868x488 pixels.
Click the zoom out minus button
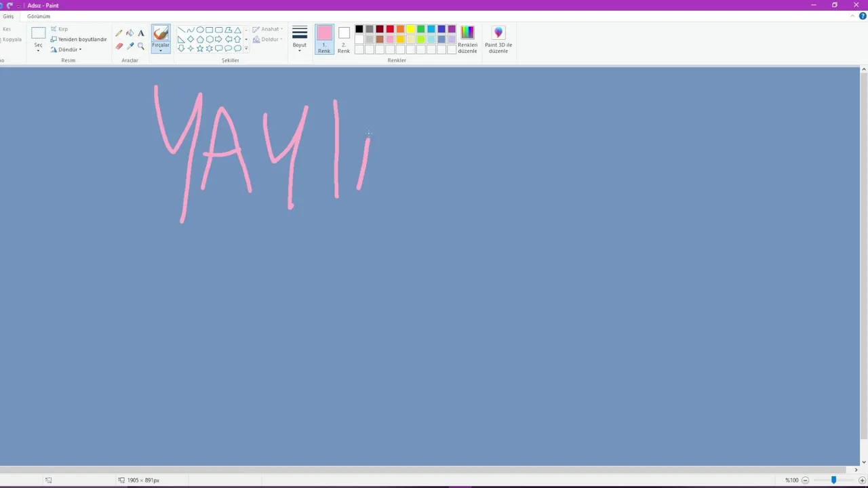tap(805, 480)
